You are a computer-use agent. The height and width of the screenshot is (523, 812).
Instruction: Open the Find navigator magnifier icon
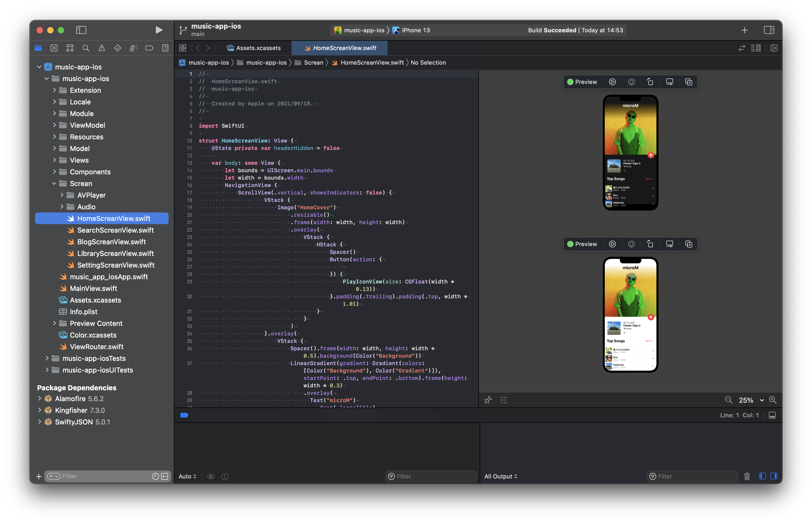(x=86, y=48)
